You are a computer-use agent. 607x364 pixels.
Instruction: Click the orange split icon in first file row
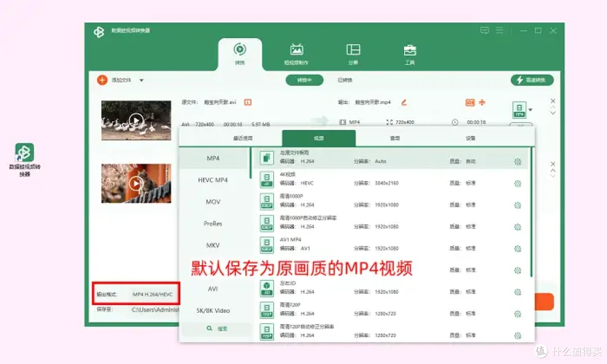482,102
